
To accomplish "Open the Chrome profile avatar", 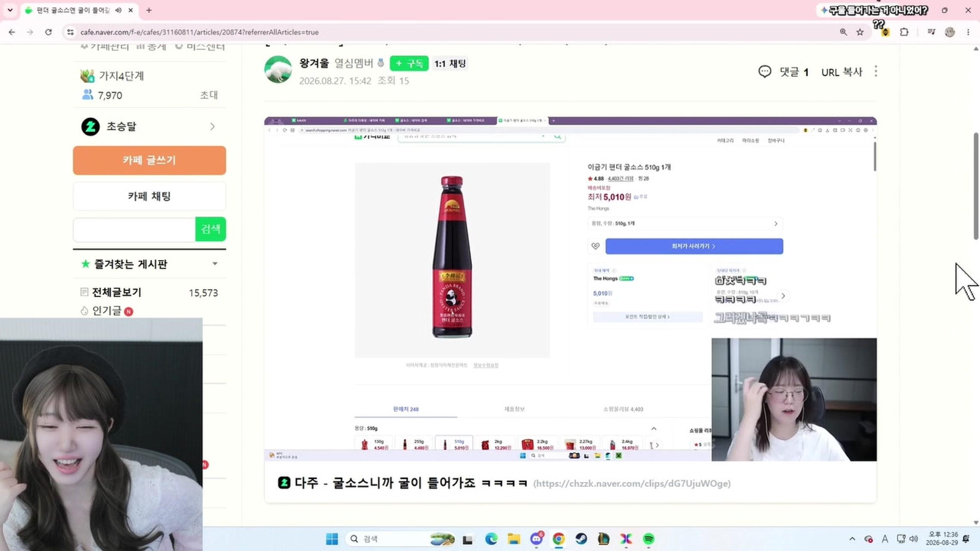I will click(950, 32).
